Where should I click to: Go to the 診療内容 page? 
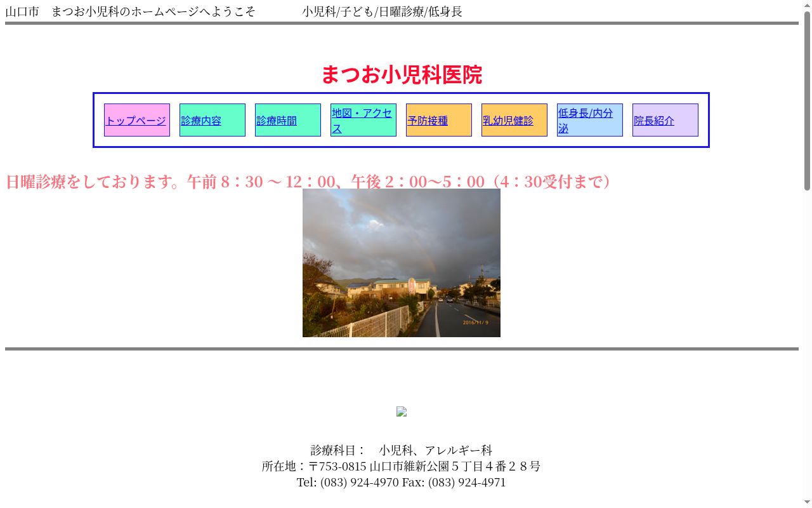(x=201, y=121)
